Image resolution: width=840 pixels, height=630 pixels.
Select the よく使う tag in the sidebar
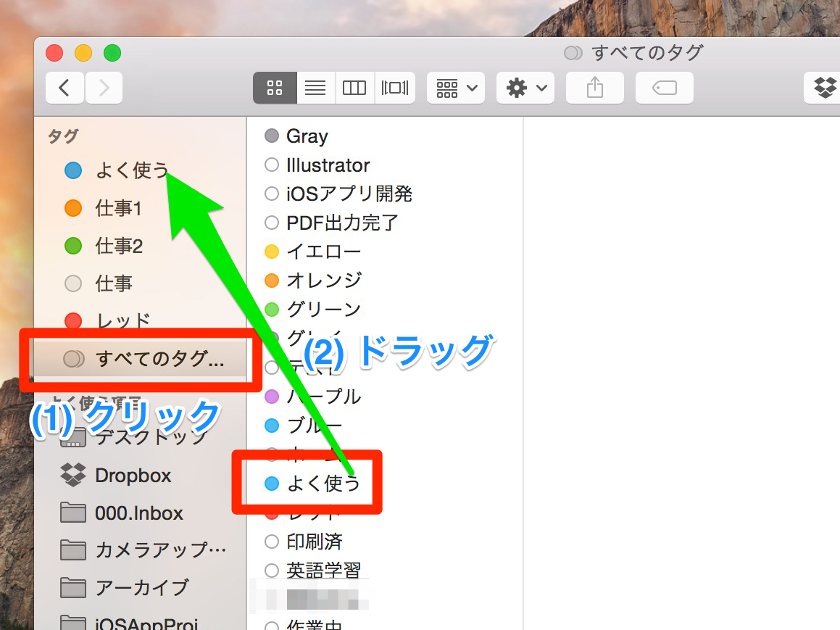(141, 170)
